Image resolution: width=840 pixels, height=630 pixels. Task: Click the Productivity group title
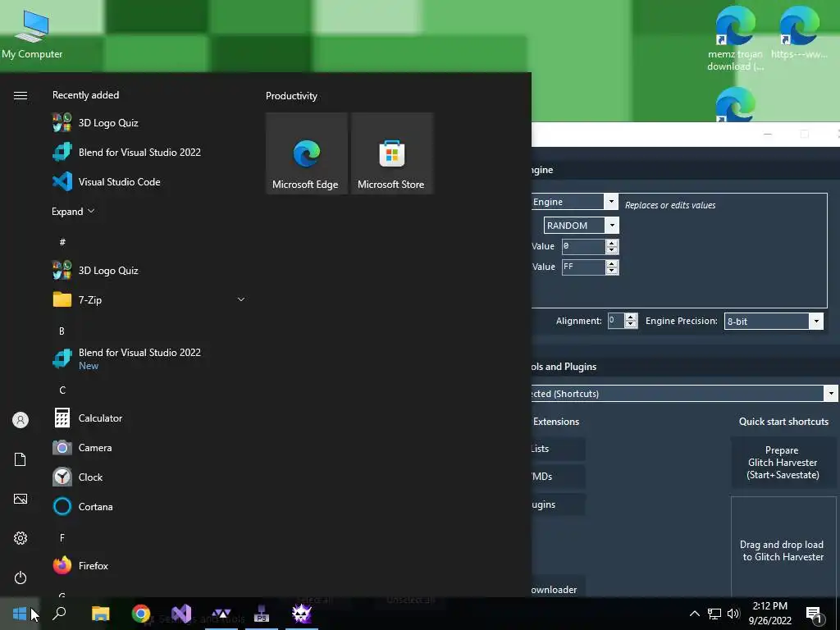tap(291, 96)
